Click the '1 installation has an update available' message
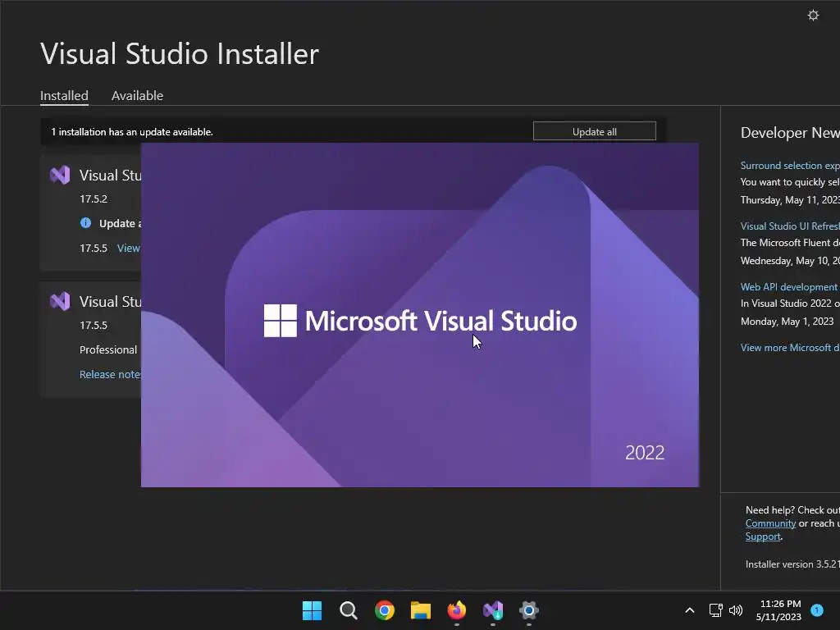840x630 pixels. pos(132,132)
